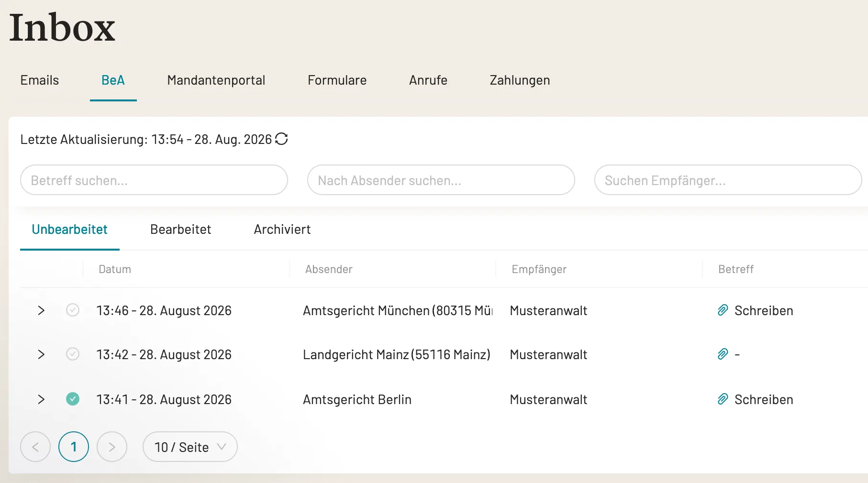868x483 pixels.
Task: Click Schreiben subject in the Amtsgericht Berlin row
Action: (764, 399)
